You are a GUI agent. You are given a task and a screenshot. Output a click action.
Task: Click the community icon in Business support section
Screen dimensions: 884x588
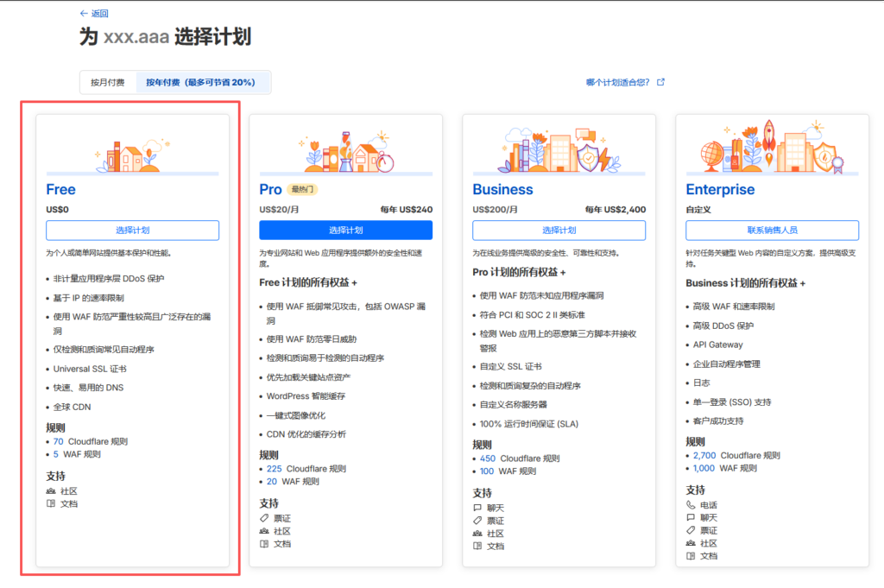477,533
